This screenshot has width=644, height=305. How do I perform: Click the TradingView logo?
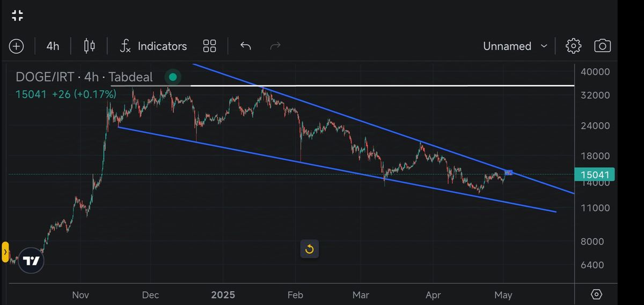pyautogui.click(x=32, y=261)
